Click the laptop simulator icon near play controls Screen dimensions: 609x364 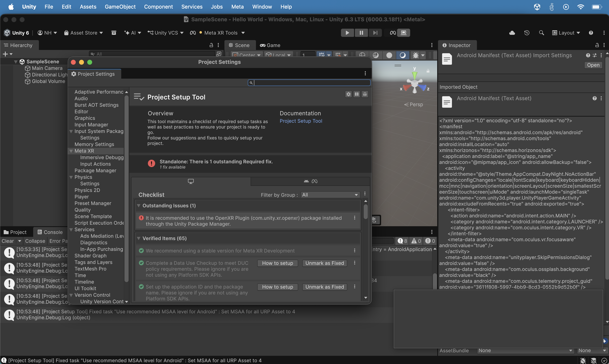click(403, 33)
